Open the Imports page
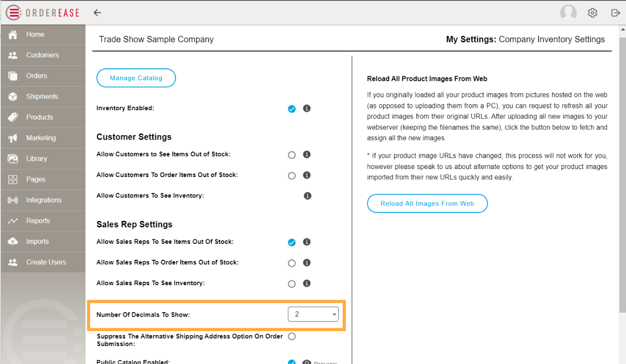 pyautogui.click(x=37, y=241)
